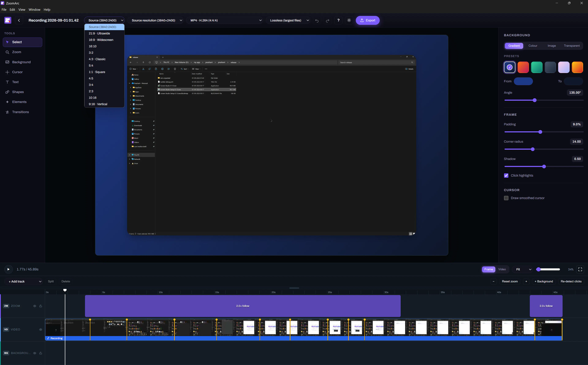Viewport: 588px width, 365px height.
Task: Click the Export button
Action: pos(367,21)
